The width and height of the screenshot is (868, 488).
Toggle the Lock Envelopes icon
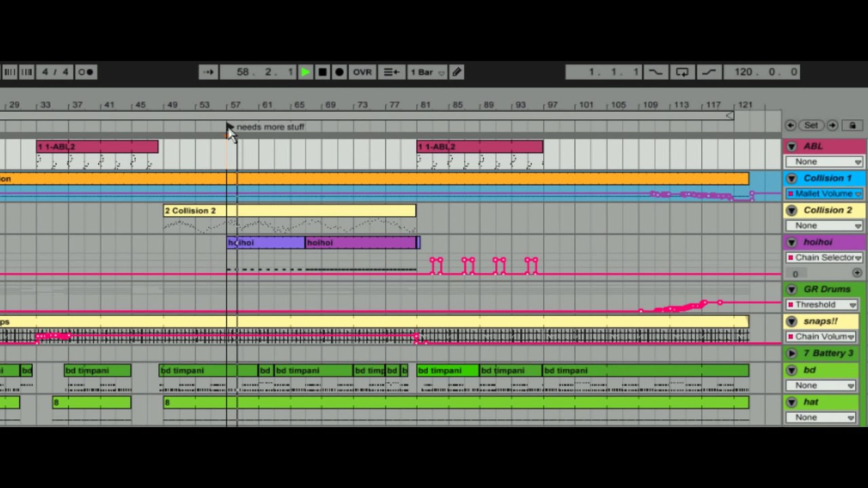point(853,125)
